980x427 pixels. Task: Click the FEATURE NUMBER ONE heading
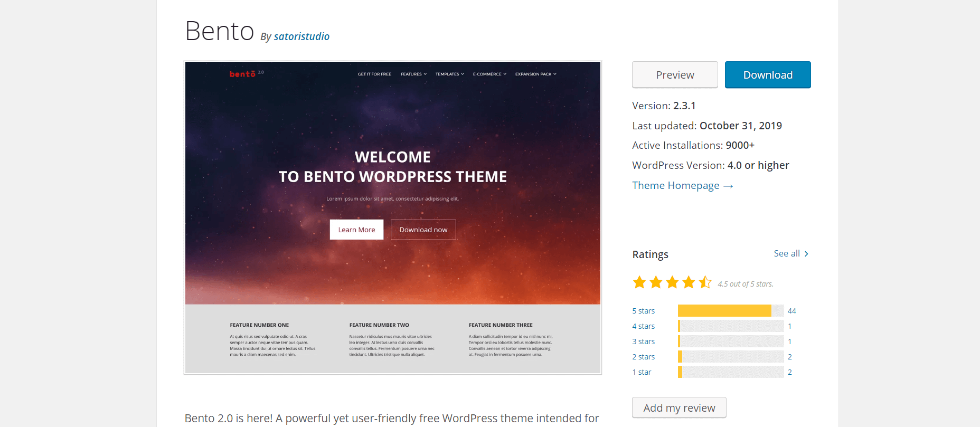pos(259,325)
